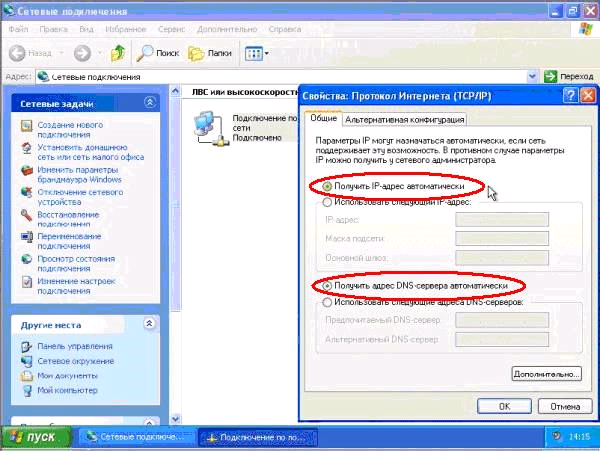600x451 pixels.
Task: Switch to Подключение по ло... taskbar button
Action: point(258,437)
